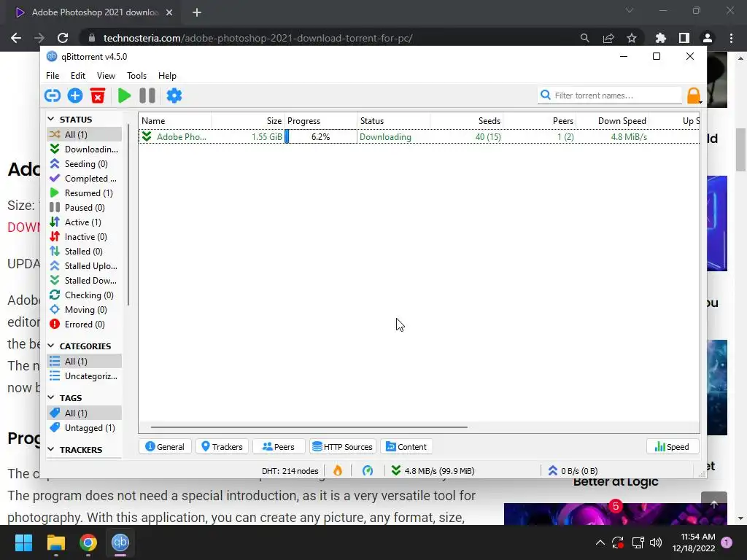Click the Add torrent file plus icon

pyautogui.click(x=75, y=96)
